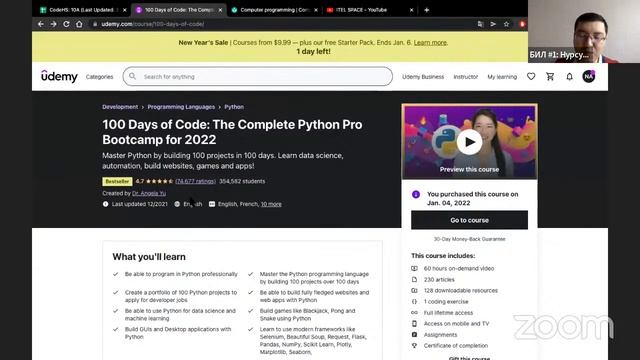Click the 354,582 students text
Screen dimensions: 640x360
pyautogui.click(x=242, y=181)
